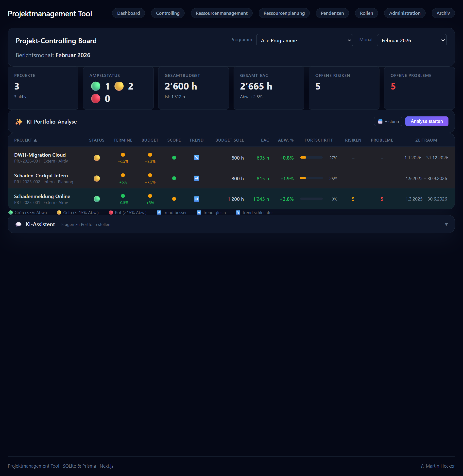
Task: Open risks count 5 for Schadenmeldung Online
Action: click(x=353, y=199)
